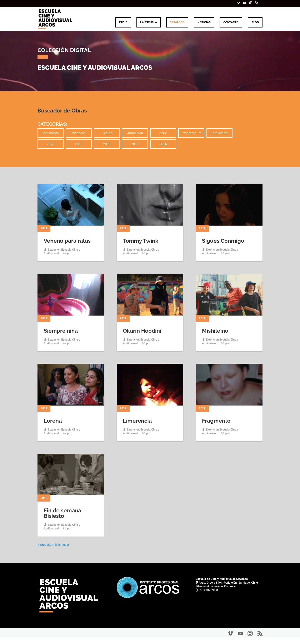Go to Entradas más antiguas
Viewport: 300px width, 644px height.
click(x=54, y=545)
